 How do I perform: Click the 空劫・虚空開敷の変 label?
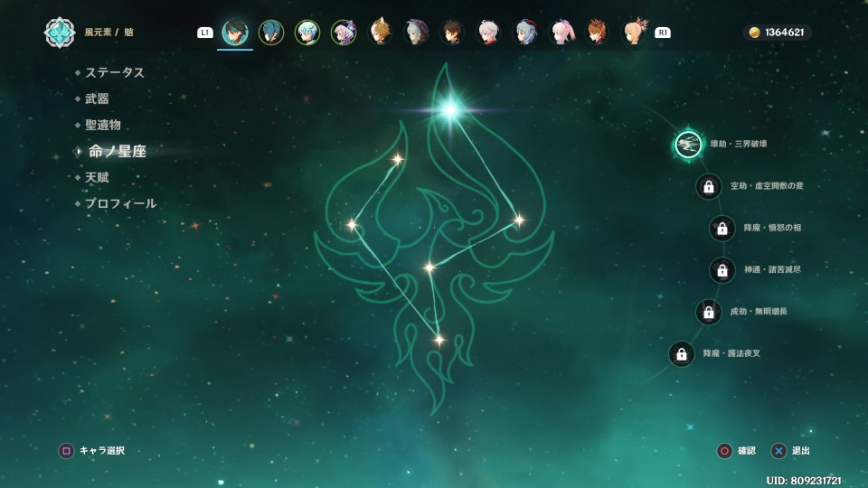[767, 186]
